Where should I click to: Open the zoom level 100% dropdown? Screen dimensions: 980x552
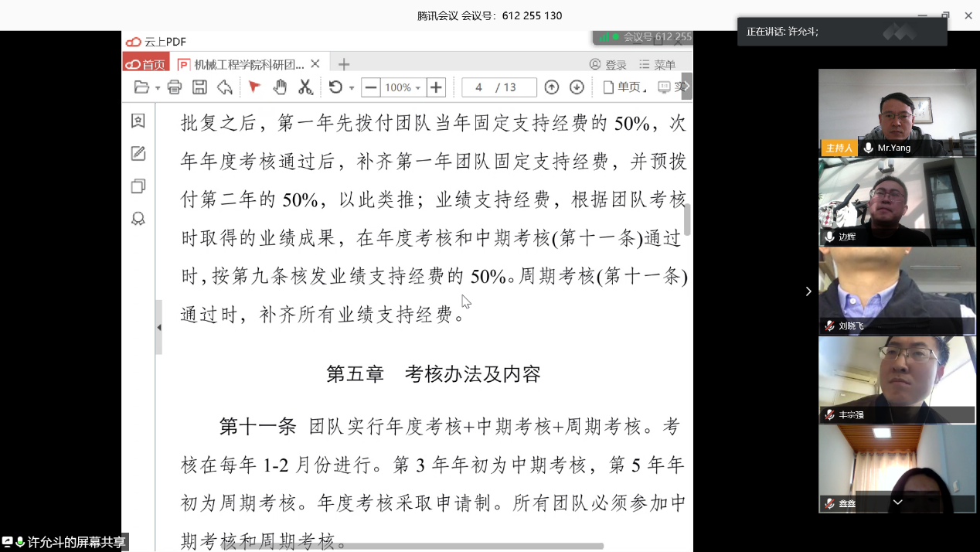click(403, 87)
